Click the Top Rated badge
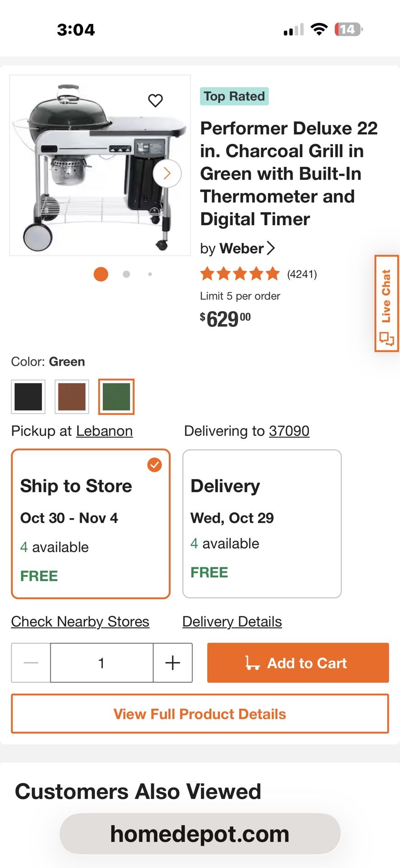The width and height of the screenshot is (400, 868). 234,96
